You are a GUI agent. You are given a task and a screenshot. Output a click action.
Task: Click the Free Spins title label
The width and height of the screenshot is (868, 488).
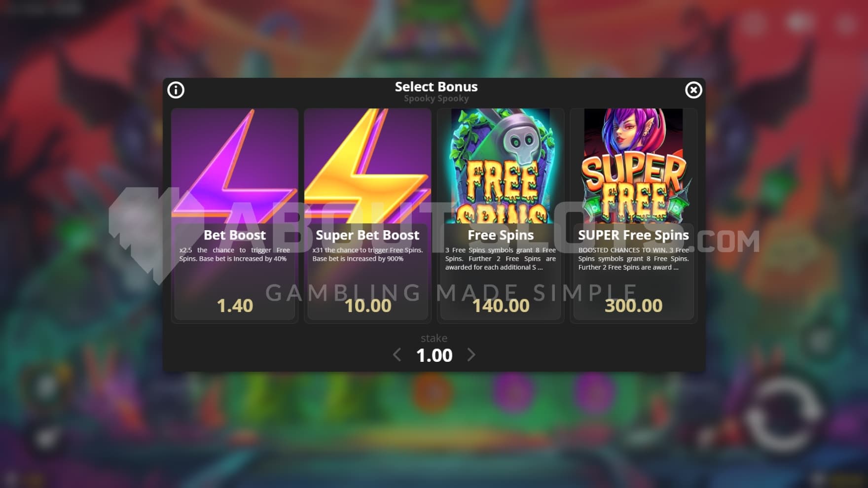tap(501, 235)
